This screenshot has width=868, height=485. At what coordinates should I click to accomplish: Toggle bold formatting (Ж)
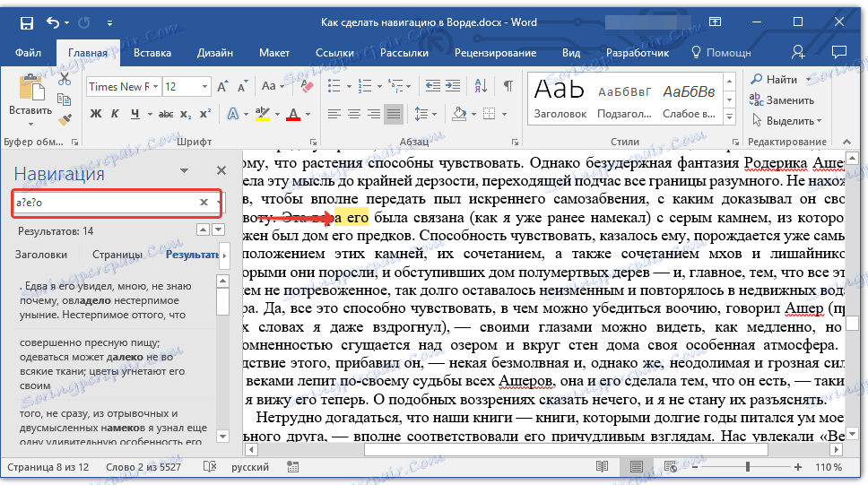95,114
